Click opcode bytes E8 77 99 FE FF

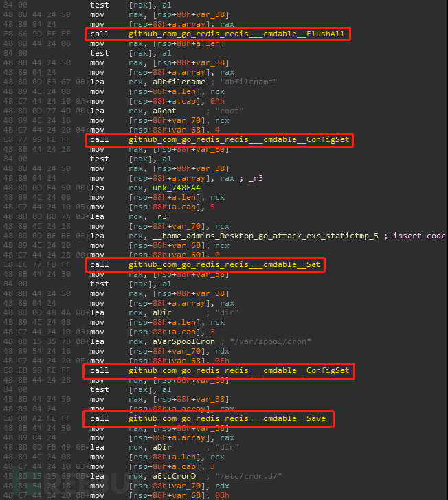coord(37,139)
